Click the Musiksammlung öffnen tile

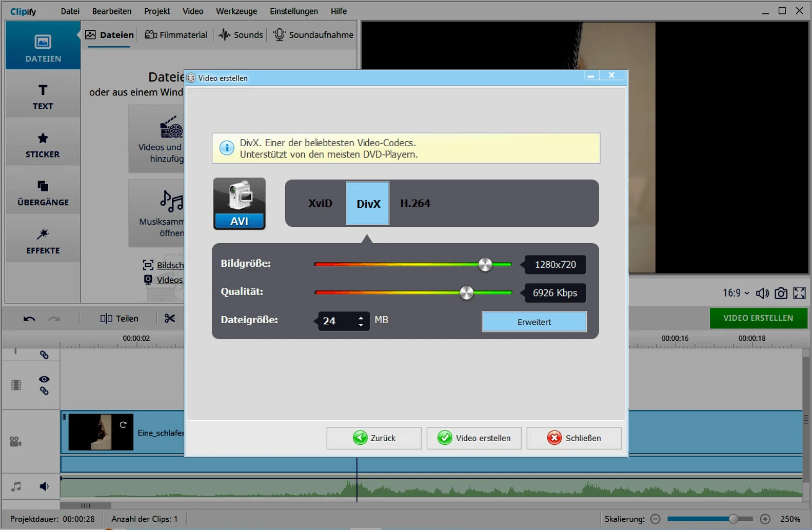(156, 213)
